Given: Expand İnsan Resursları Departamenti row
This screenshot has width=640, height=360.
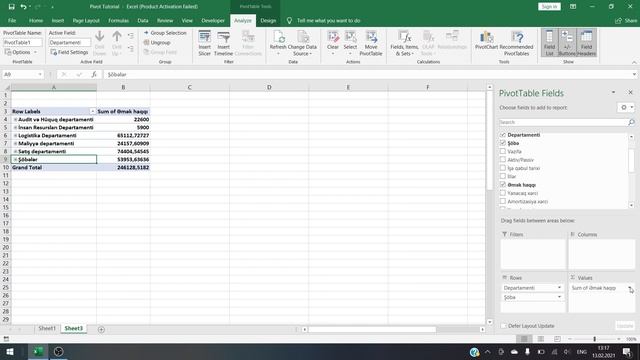Looking at the screenshot, I should tap(16, 128).
